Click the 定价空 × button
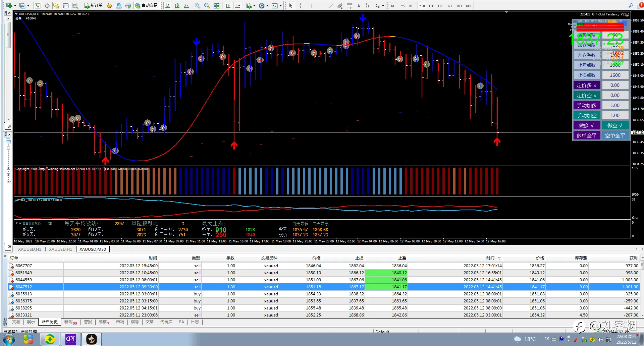 click(x=586, y=95)
